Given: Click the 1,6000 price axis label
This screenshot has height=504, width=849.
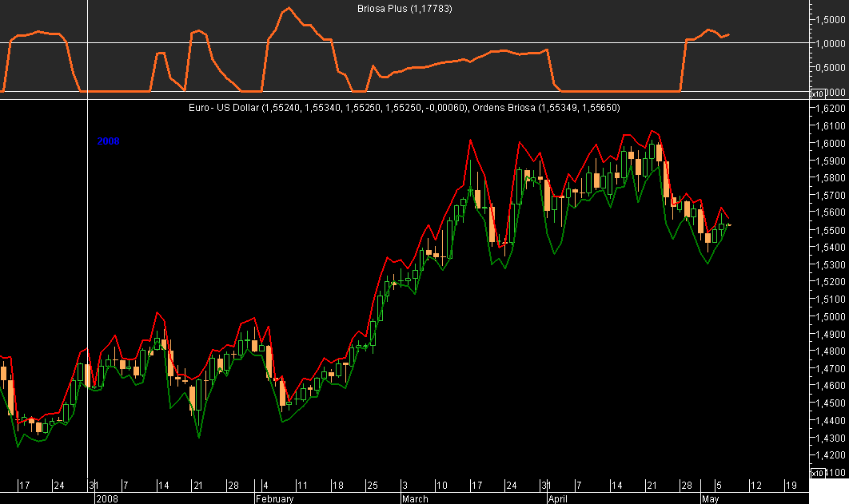Looking at the screenshot, I should (830, 143).
